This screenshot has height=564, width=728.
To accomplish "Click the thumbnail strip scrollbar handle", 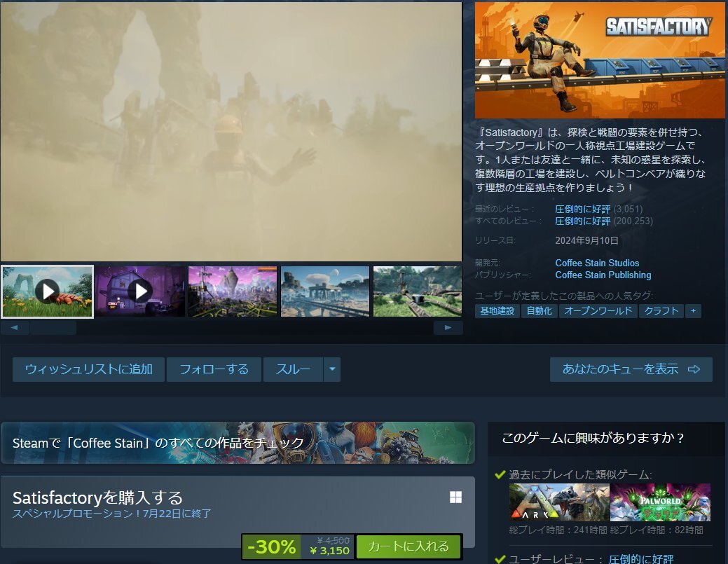I will coord(53,328).
